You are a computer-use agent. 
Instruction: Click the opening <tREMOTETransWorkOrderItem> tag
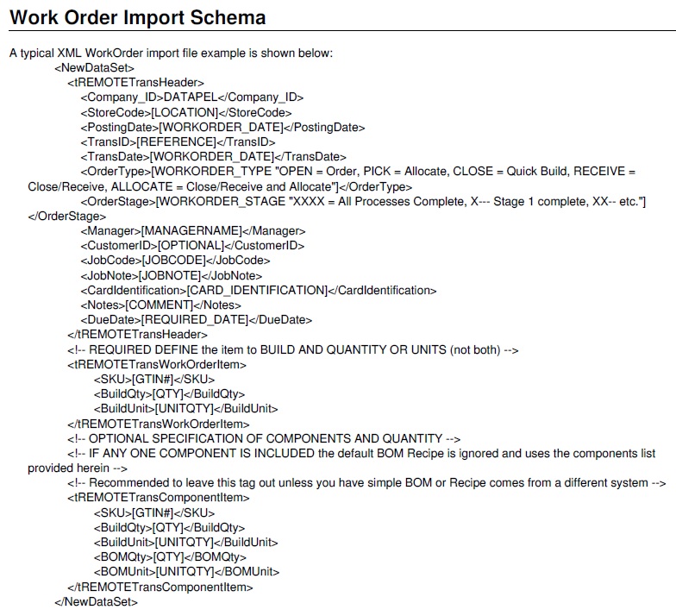pyautogui.click(x=157, y=364)
